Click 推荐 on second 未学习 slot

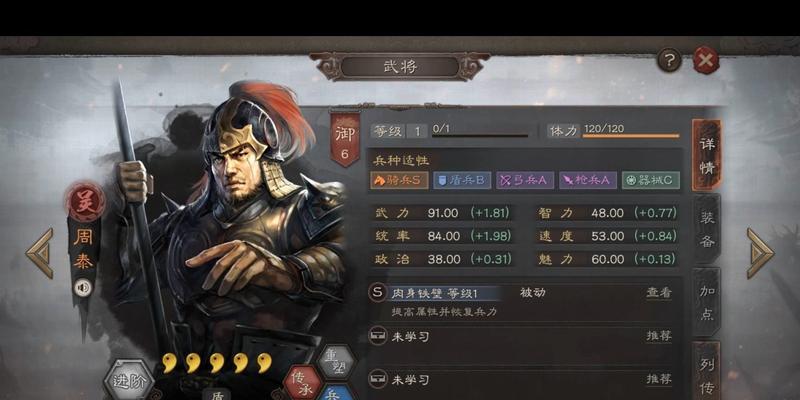point(659,379)
